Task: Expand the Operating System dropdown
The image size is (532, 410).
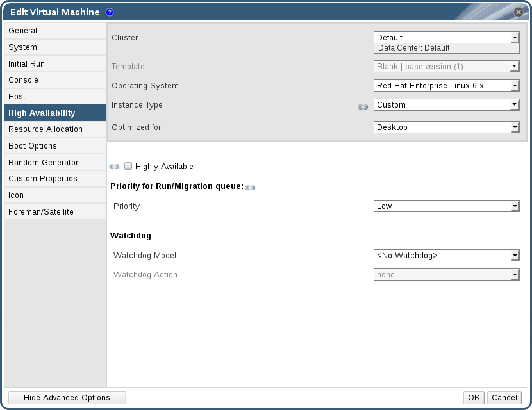Action: tap(446, 86)
